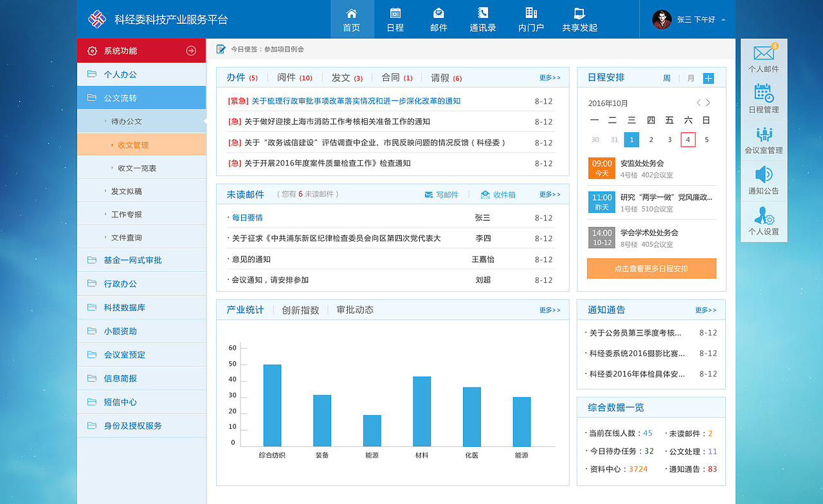Select 收文一览表 in the sidebar

[141, 168]
